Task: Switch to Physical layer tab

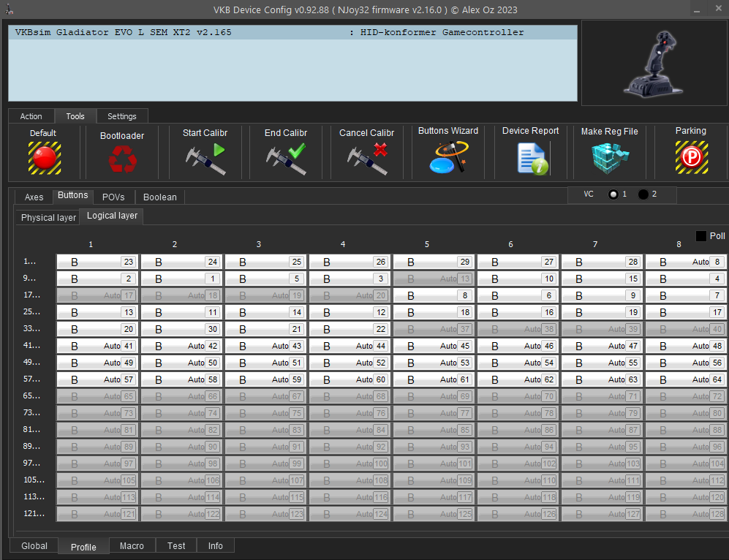Action: (x=48, y=218)
